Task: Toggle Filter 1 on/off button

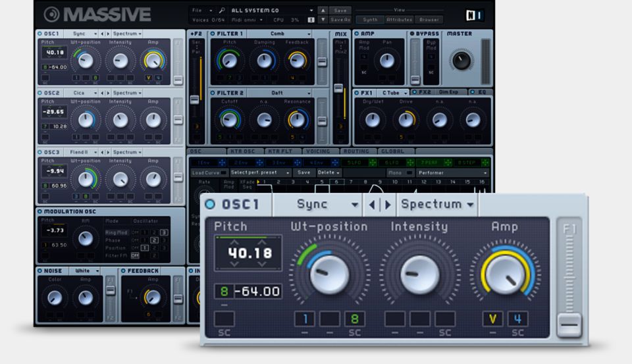Action: [x=213, y=34]
